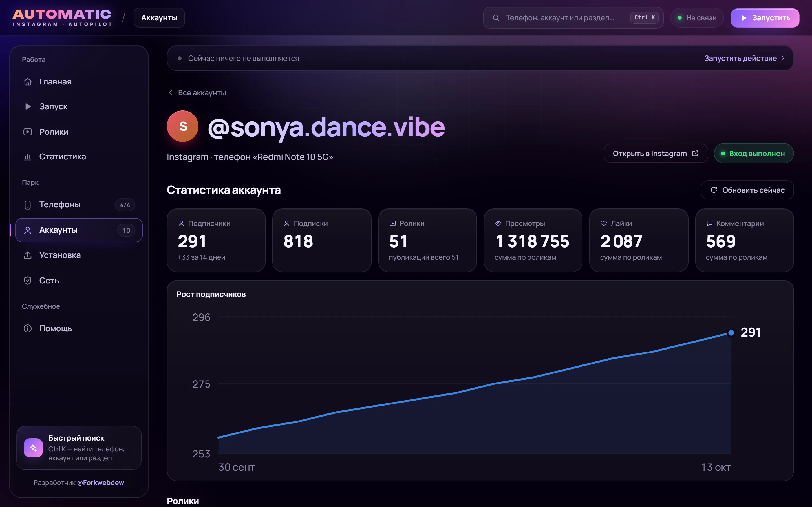Select the phone icon next to Телефоны
The width and height of the screenshot is (812, 507).
click(x=28, y=204)
